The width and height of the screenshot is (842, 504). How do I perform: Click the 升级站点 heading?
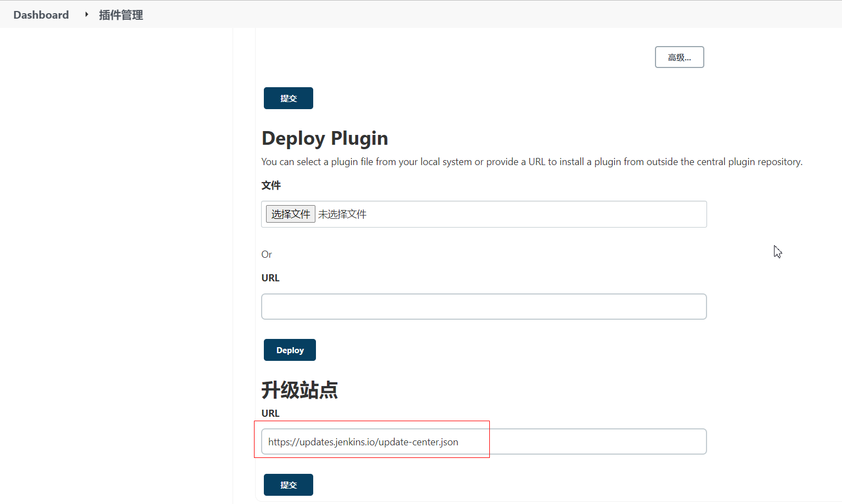point(299,390)
